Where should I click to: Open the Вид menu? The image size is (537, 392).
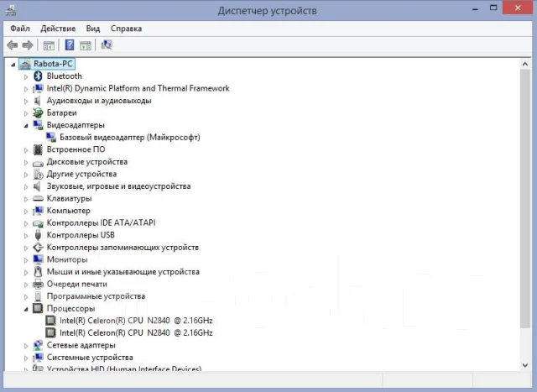[x=93, y=29]
